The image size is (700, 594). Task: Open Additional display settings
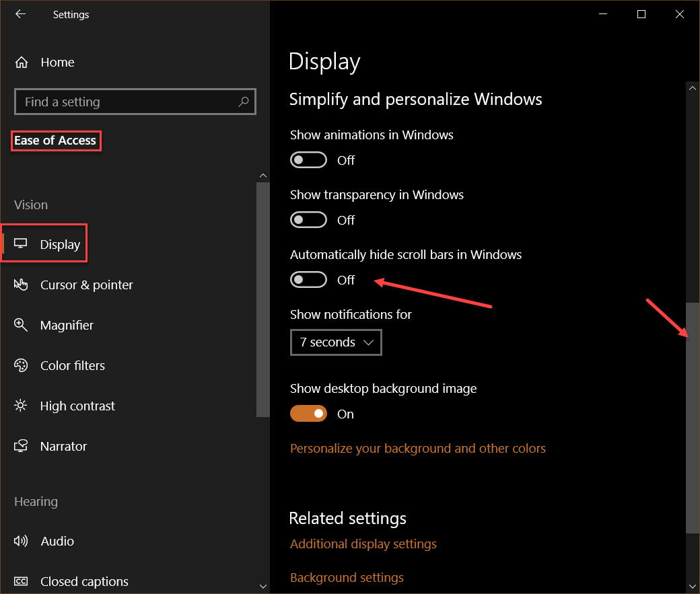(363, 544)
